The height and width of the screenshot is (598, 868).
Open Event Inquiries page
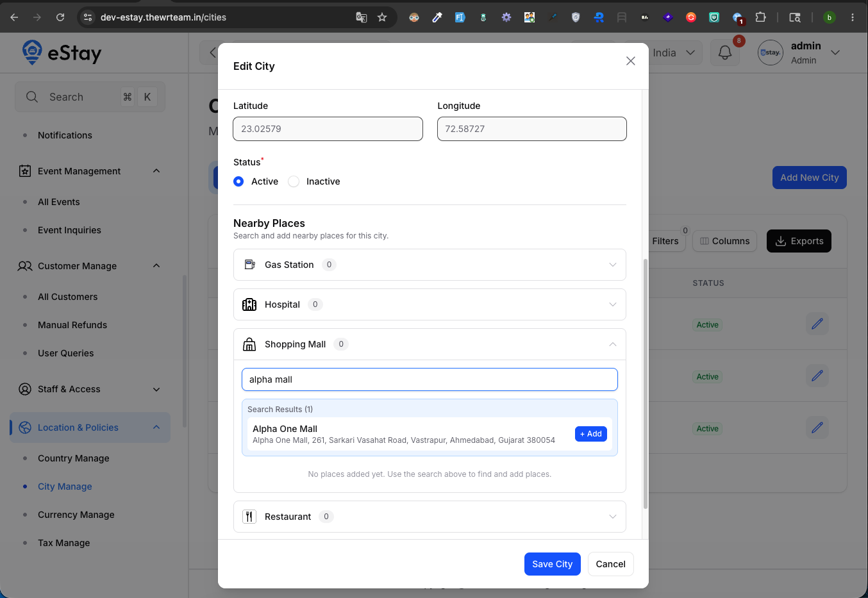(69, 230)
